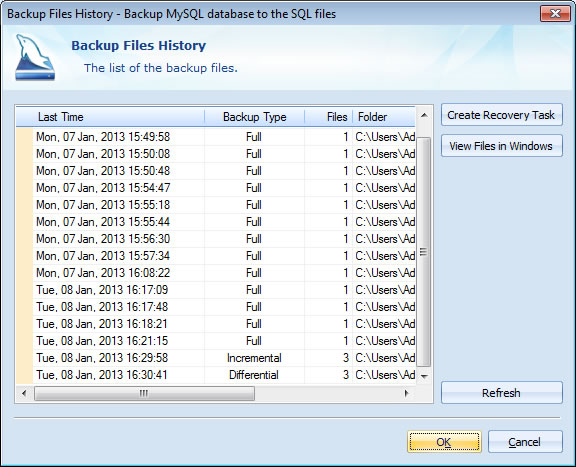Select row Mon, 07 Jan, 2013 15:55:44
Screen dimensions: 576x467
pos(216,222)
